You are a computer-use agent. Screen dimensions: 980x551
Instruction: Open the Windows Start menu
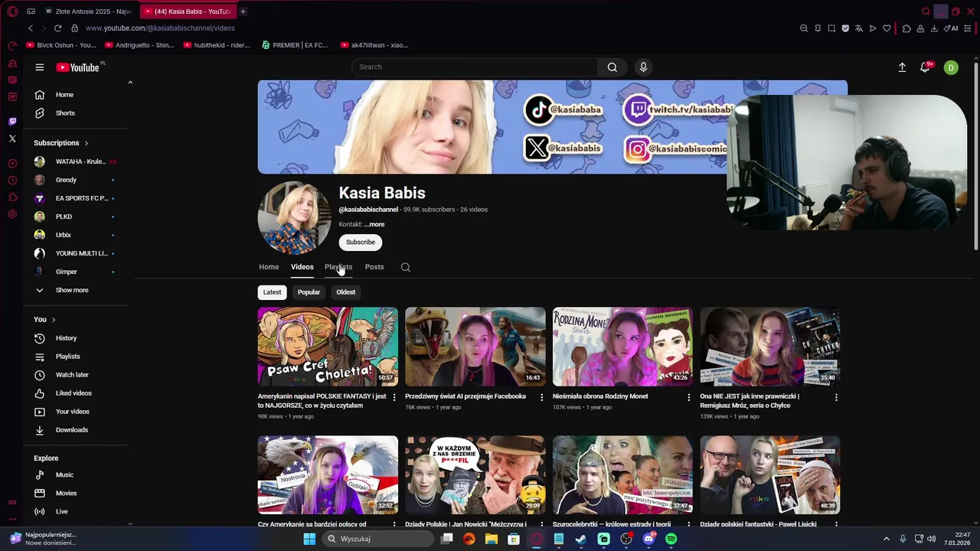(309, 539)
